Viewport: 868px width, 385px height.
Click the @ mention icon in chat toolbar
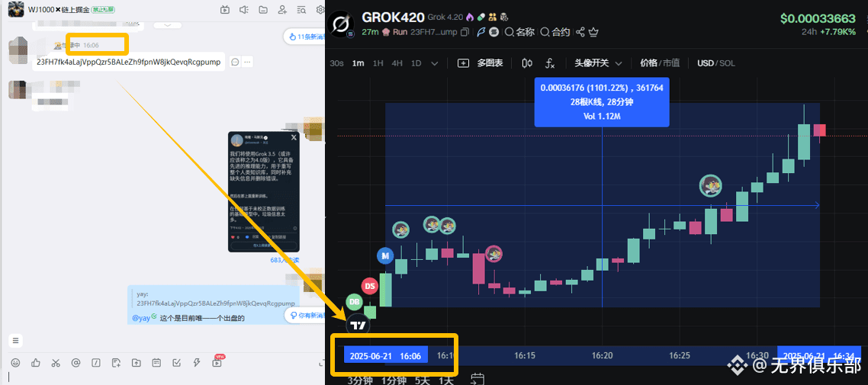[x=76, y=363]
